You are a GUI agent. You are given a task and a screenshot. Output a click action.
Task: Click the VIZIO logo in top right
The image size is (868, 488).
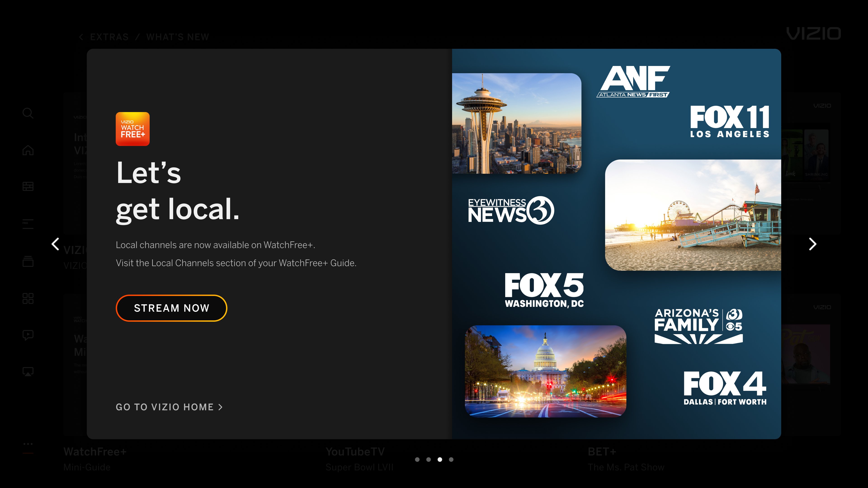pos(814,34)
